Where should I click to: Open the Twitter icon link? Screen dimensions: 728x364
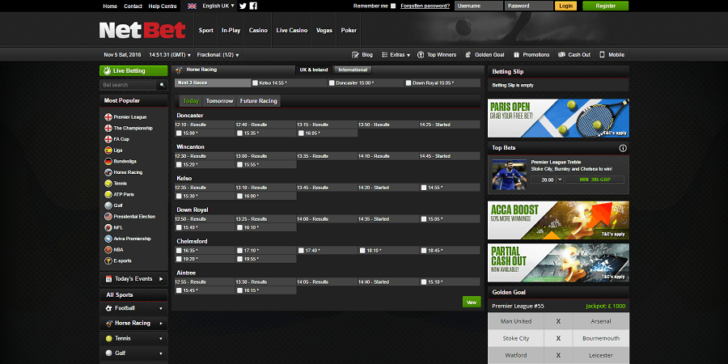click(243, 6)
